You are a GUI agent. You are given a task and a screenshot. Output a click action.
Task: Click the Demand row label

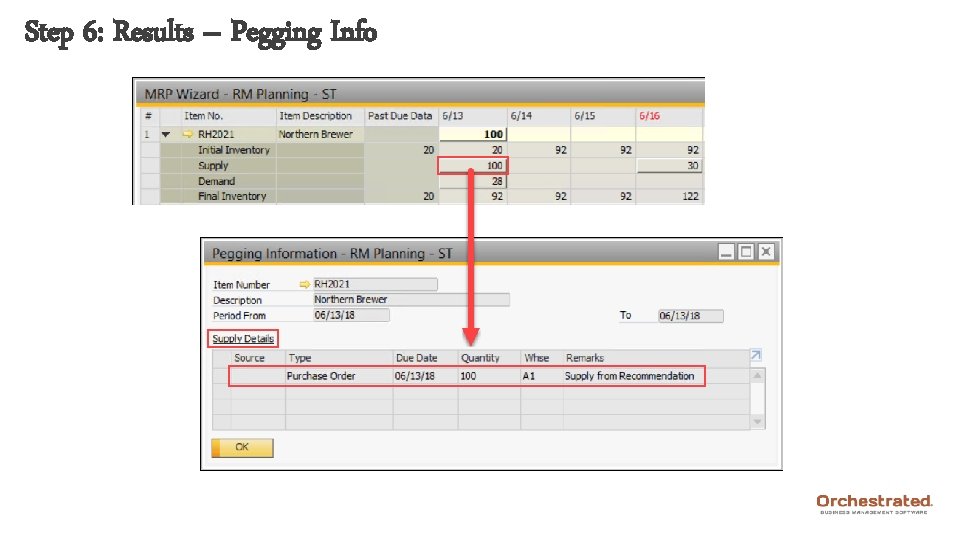pyautogui.click(x=216, y=181)
